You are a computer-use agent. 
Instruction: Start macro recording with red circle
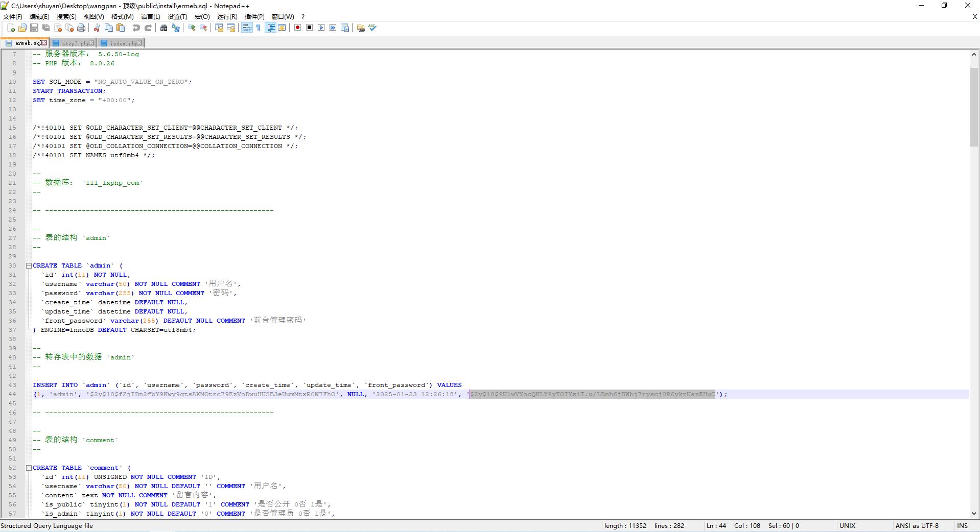click(297, 28)
